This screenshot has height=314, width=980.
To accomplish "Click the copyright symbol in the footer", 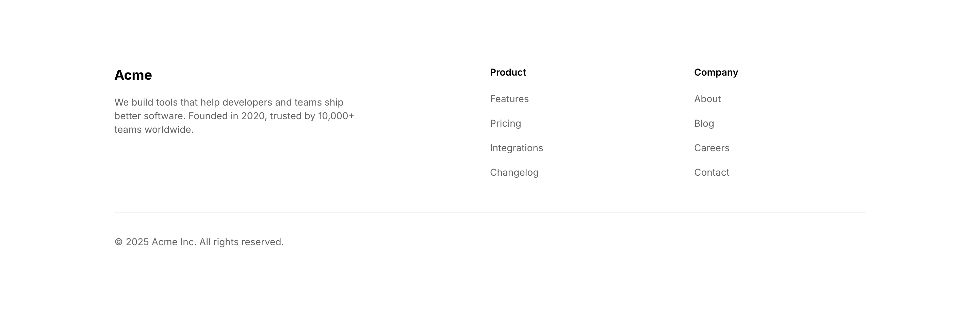I will coord(119,242).
